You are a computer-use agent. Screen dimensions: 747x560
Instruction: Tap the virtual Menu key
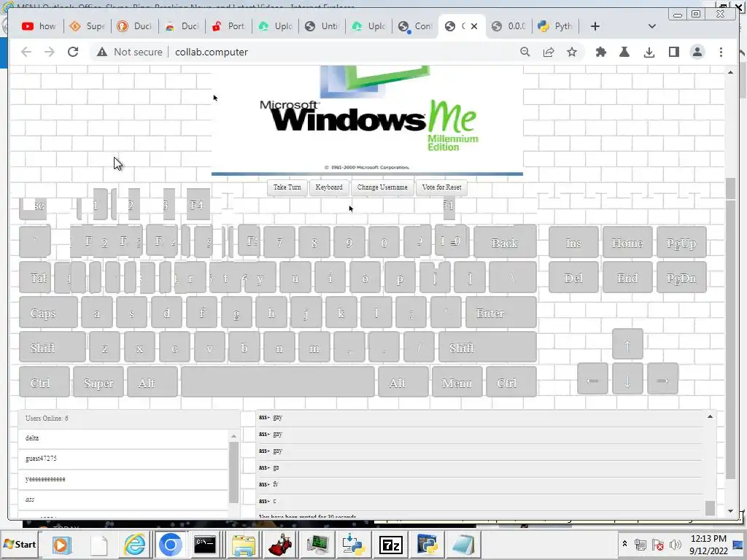pyautogui.click(x=457, y=382)
